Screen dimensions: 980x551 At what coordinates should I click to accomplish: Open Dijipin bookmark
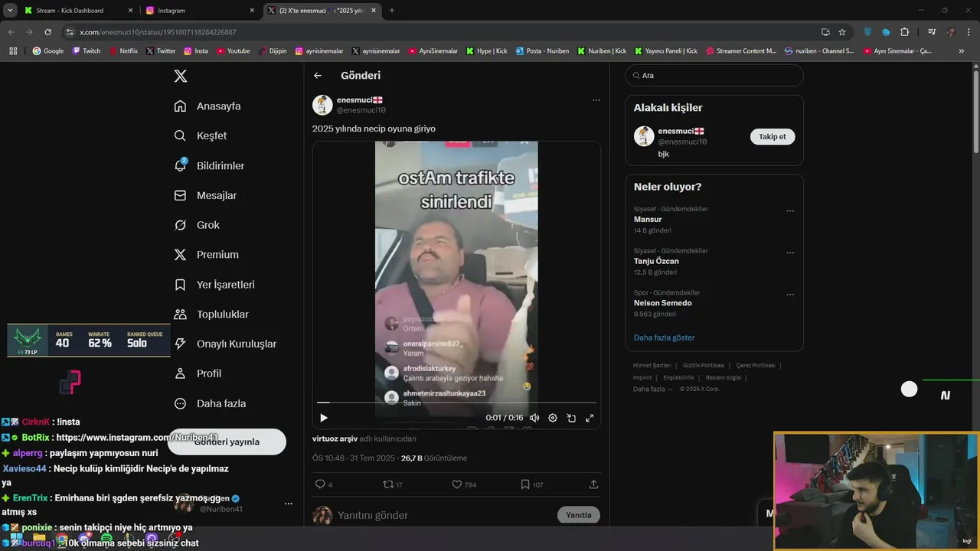tap(272, 51)
